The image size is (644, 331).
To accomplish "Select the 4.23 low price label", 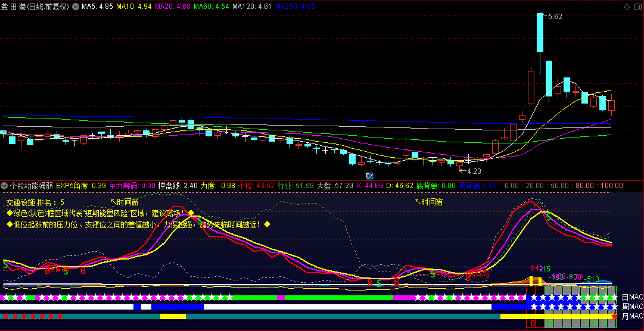I will point(473,171).
